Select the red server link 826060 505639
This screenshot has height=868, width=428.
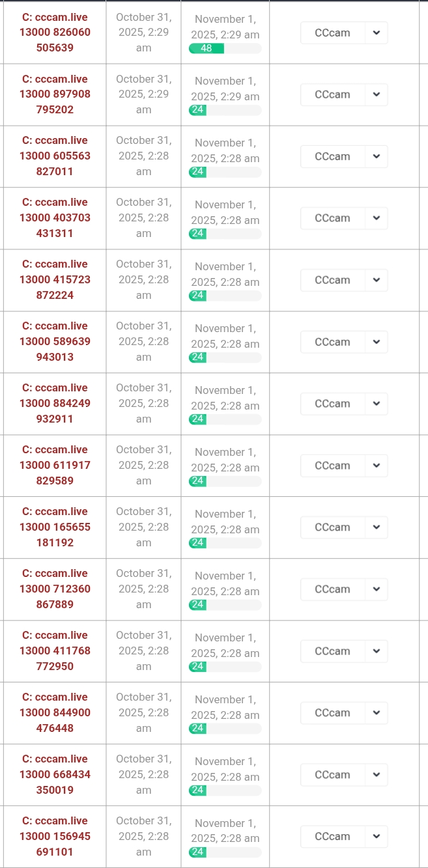54,32
